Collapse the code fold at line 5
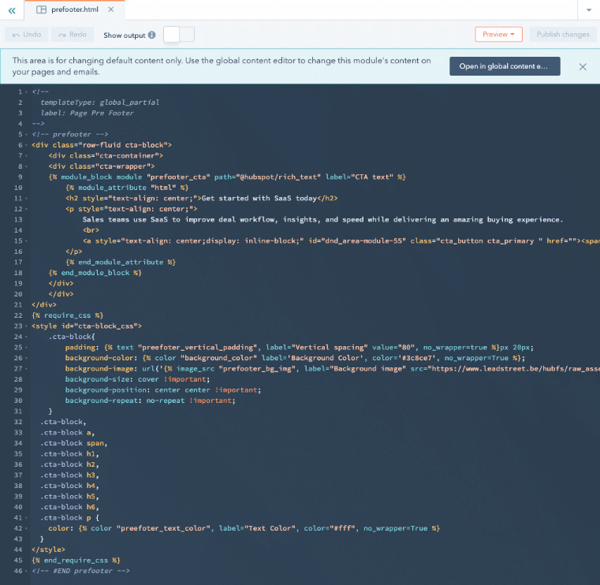The width and height of the screenshot is (600, 585). [26, 135]
